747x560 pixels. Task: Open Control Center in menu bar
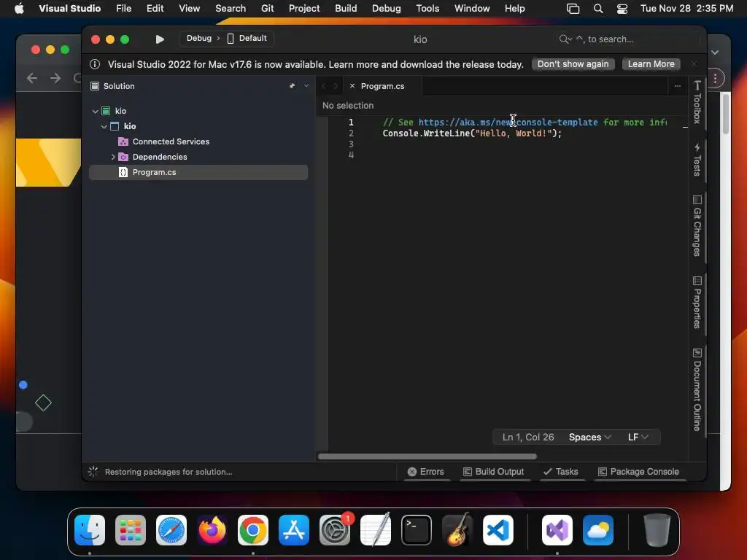pos(622,9)
